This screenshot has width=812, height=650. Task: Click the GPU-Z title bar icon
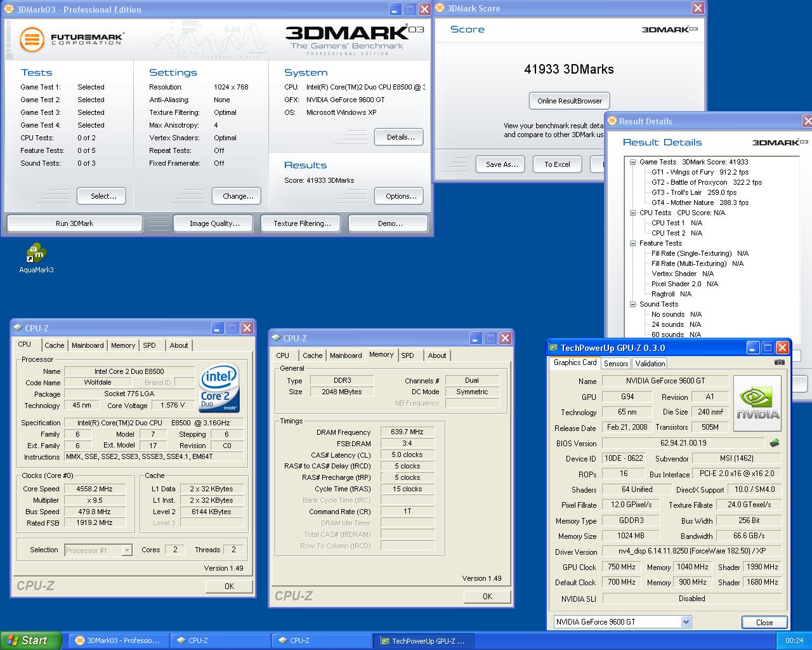point(553,348)
